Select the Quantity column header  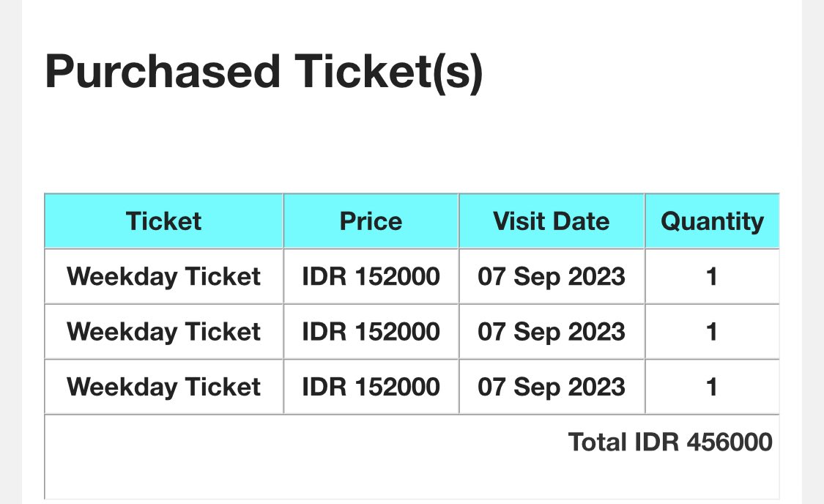(x=712, y=221)
